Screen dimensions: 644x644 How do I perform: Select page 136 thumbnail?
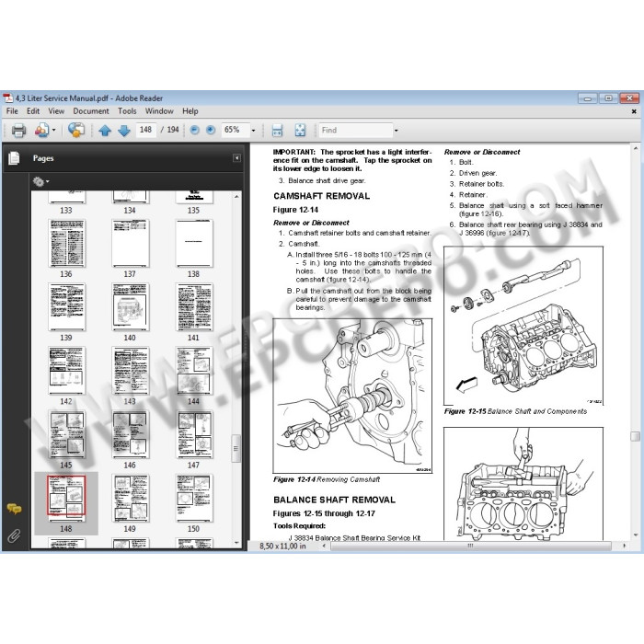tap(66, 244)
